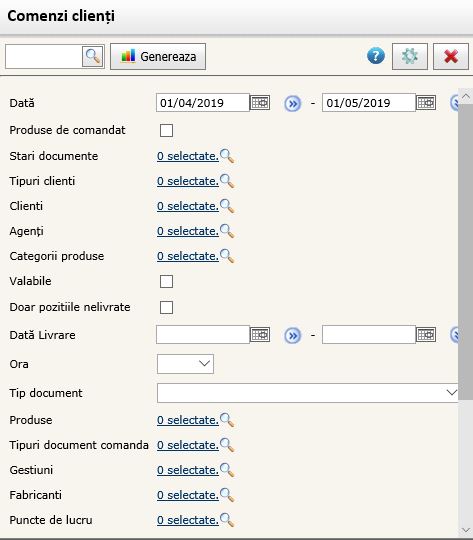Open calendar for Dată Livrare end date
The height and width of the screenshot is (540, 473).
point(426,335)
